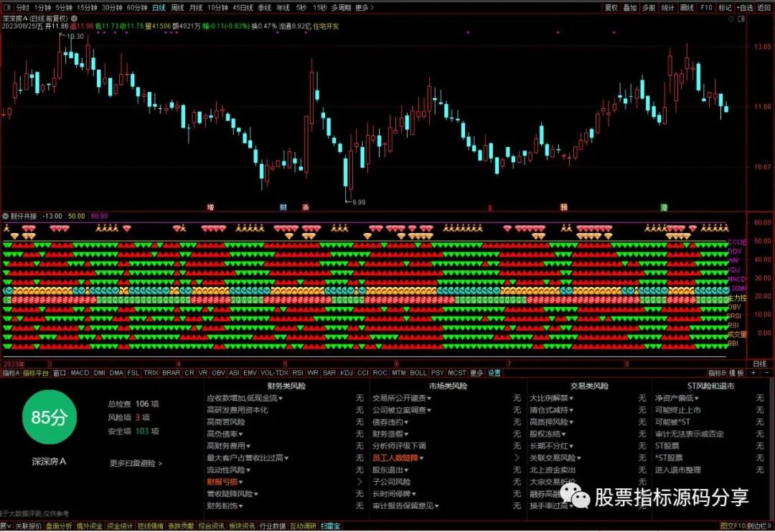The width and height of the screenshot is (775, 532).
Task: Open the 更多扫雷避险 link
Action: point(136,463)
